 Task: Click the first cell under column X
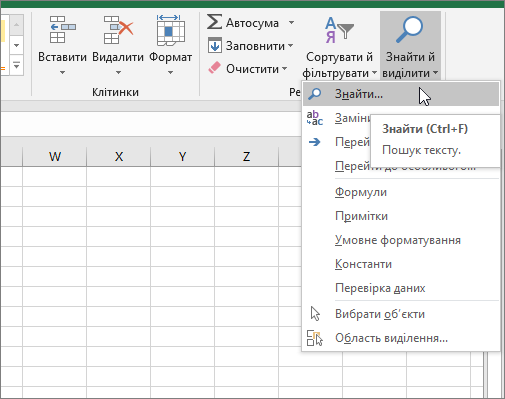119,177
